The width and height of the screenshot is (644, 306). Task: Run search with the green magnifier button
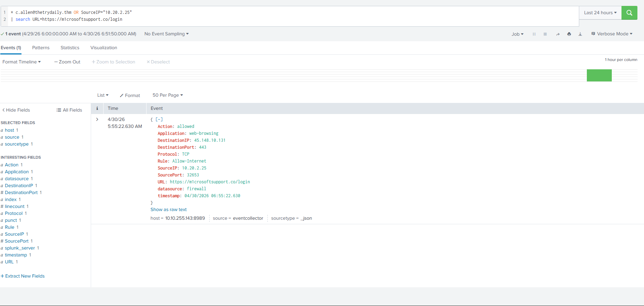[629, 13]
